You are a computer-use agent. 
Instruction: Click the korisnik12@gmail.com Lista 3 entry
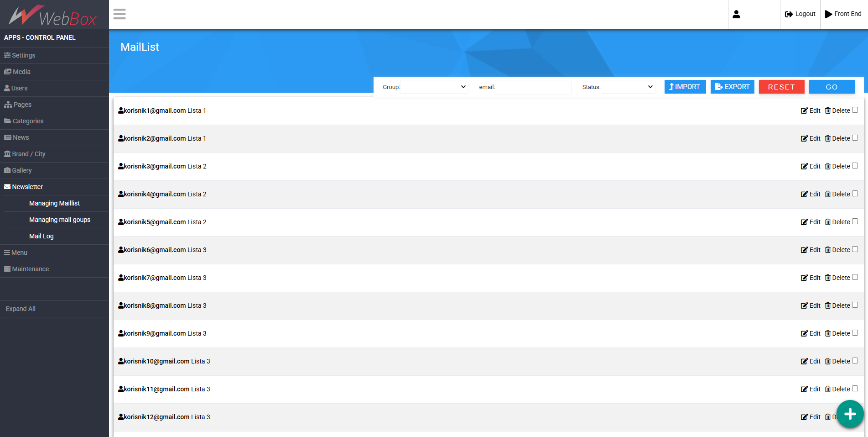[x=164, y=417]
